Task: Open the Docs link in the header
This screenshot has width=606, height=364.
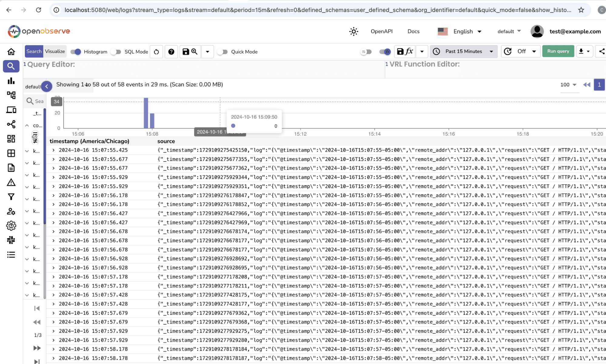Action: [x=413, y=31]
